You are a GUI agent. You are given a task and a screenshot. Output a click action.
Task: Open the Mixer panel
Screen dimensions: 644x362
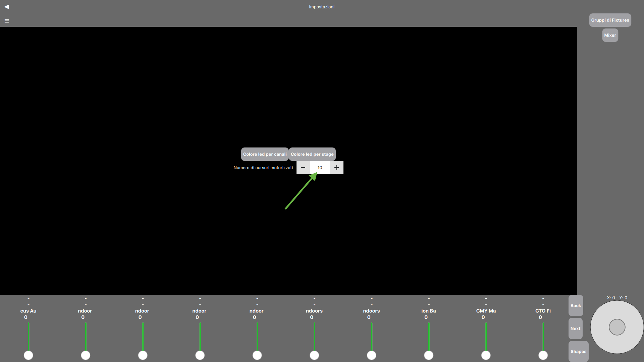coord(610,35)
